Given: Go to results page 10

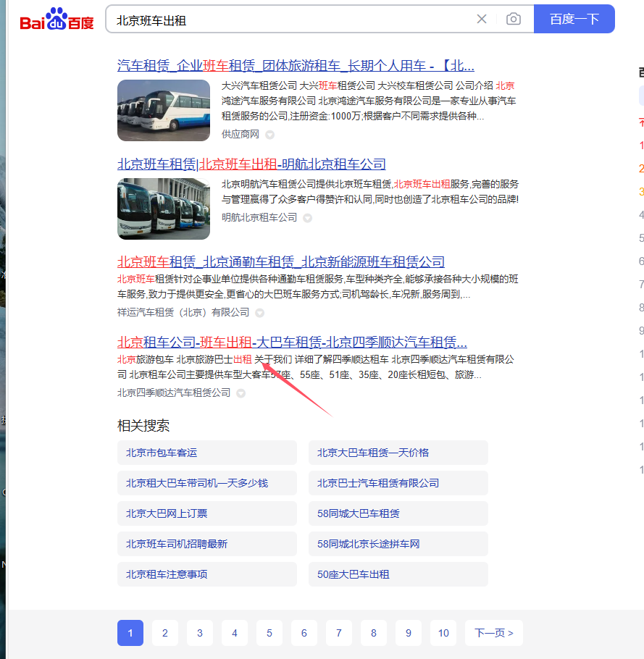Looking at the screenshot, I should [x=443, y=633].
